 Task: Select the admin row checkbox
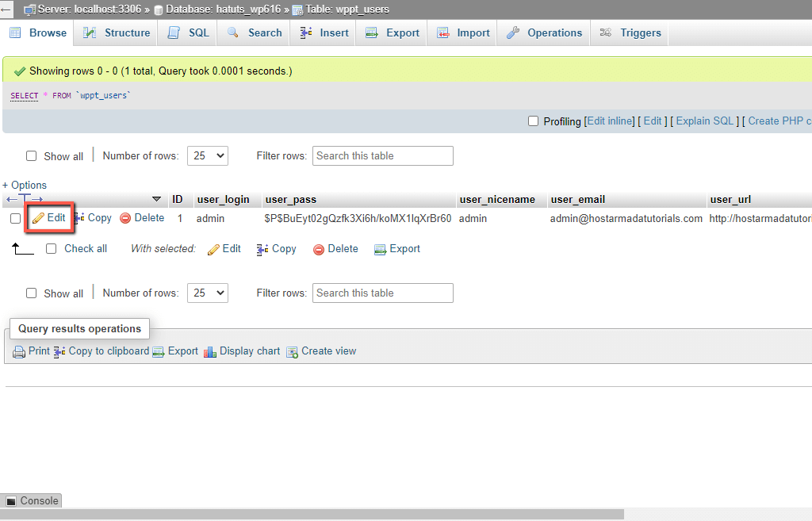(16, 219)
